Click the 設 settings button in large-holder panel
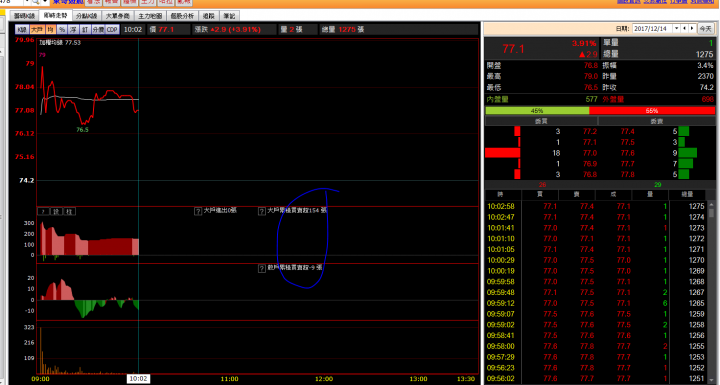 tap(56, 211)
